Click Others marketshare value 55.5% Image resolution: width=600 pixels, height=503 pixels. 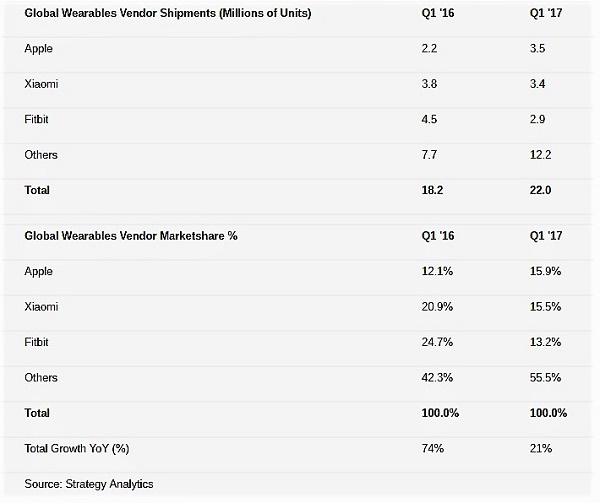546,378
